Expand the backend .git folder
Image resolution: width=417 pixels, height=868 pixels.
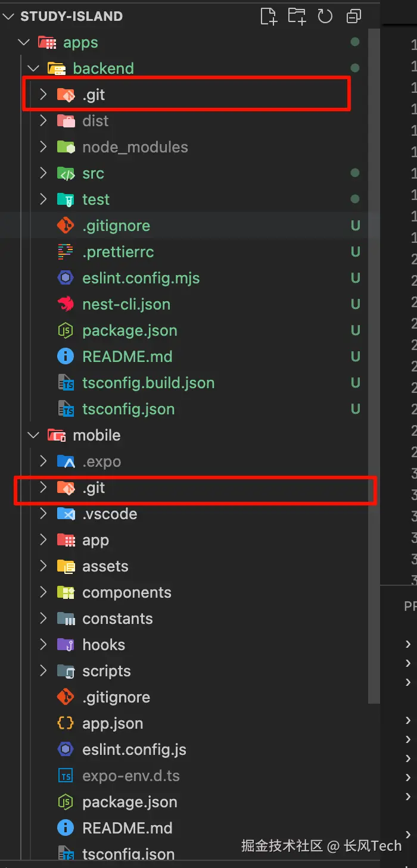43,95
